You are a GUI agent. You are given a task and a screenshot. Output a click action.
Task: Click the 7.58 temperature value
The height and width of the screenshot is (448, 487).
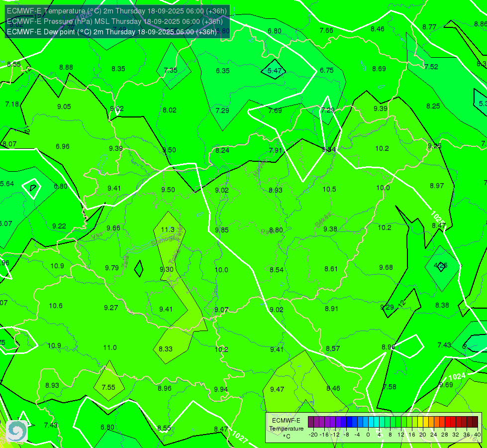click(390, 386)
